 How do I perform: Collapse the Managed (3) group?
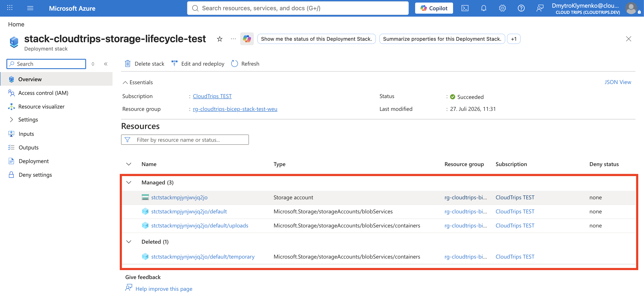(129, 182)
